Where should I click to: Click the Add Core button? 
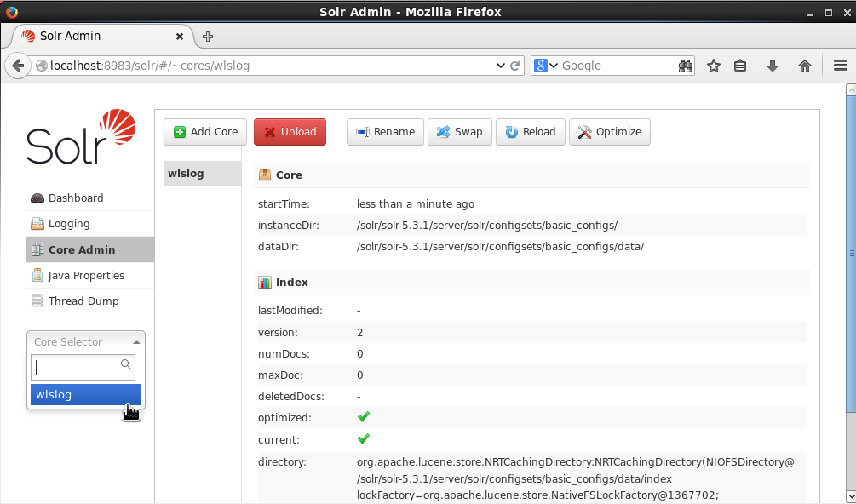click(x=205, y=132)
